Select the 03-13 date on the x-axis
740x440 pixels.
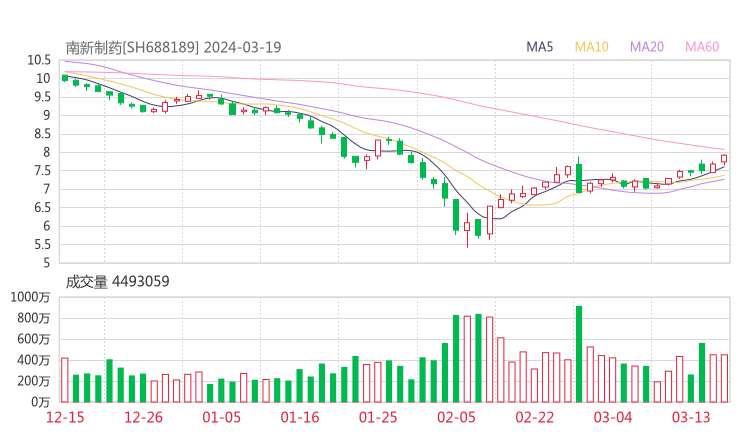(691, 417)
